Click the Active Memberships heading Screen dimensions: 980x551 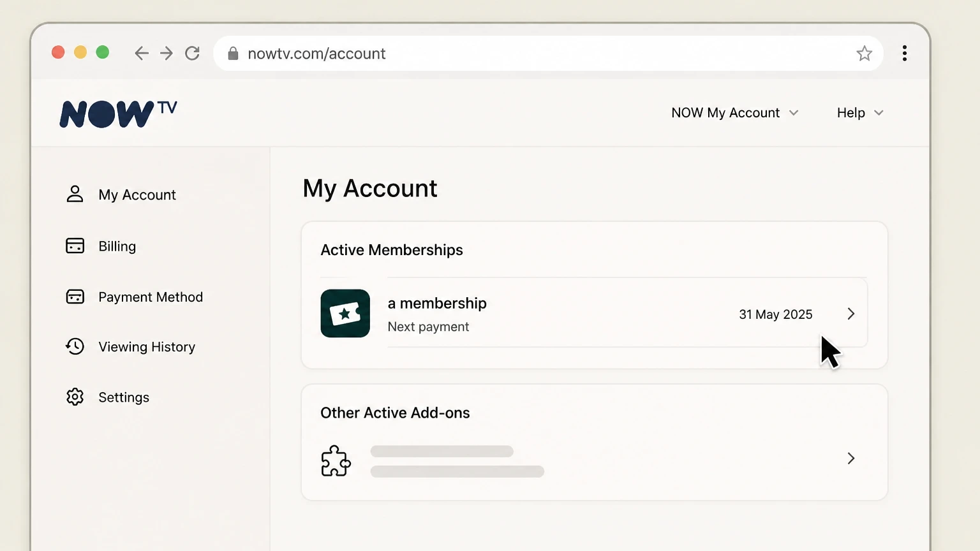tap(392, 250)
